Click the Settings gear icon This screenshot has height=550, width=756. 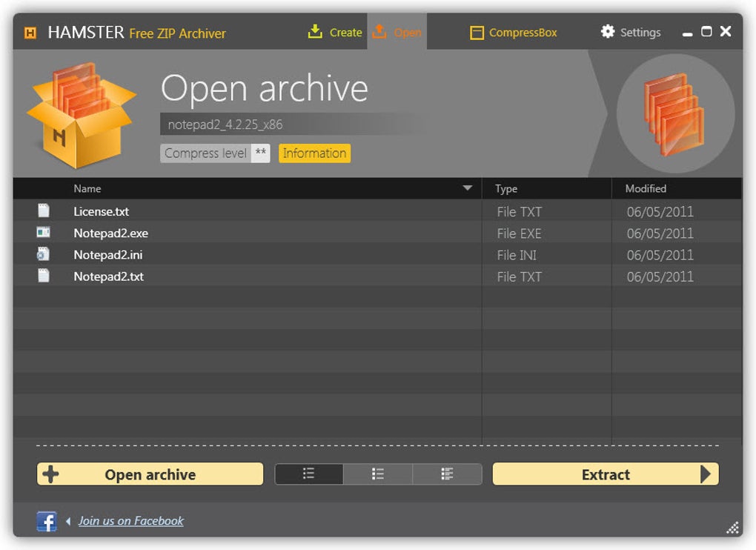click(x=608, y=32)
